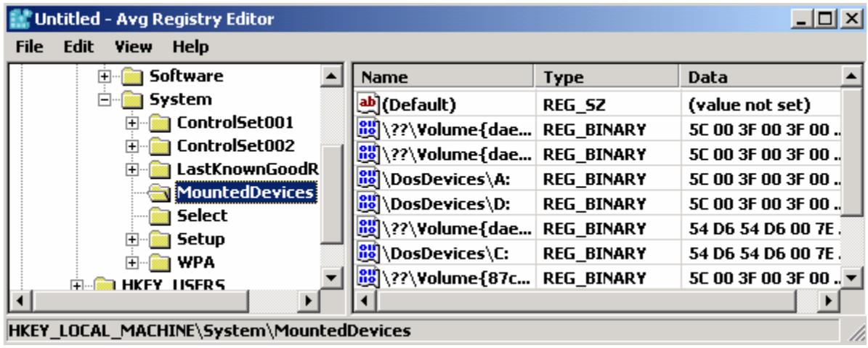Click tree pane scroll down arrow
The height and width of the screenshot is (348, 868).
click(x=332, y=277)
